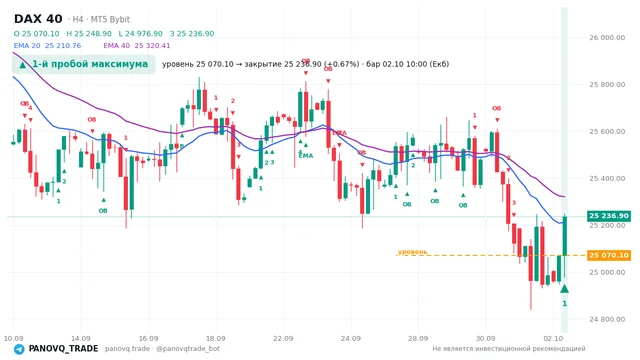Click the PANOVQ_TRADE brand name

(63, 349)
